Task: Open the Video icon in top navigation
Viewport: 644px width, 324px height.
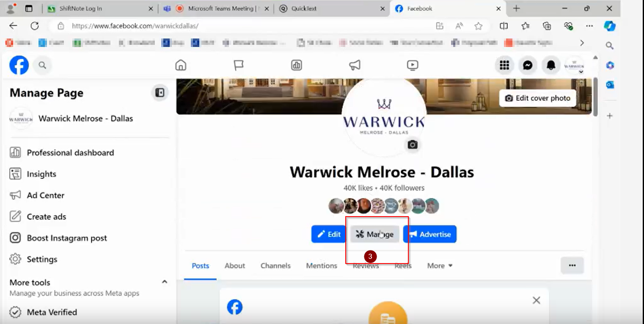Action: click(412, 65)
